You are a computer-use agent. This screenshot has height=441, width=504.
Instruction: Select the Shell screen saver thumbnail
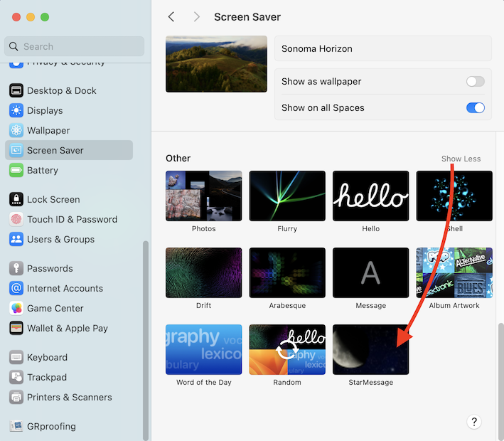click(x=454, y=196)
